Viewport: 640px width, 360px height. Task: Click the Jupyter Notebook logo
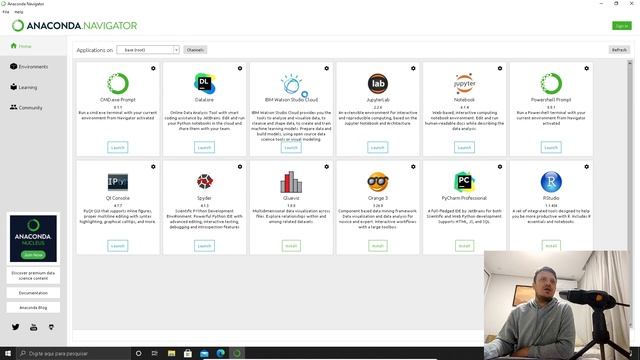tap(464, 84)
